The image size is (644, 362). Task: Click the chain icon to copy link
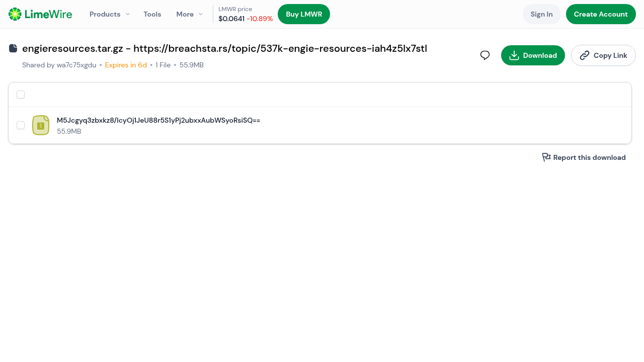click(x=584, y=55)
